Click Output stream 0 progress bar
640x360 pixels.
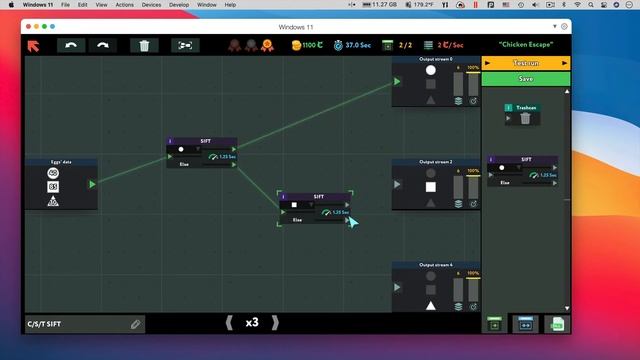click(x=473, y=84)
